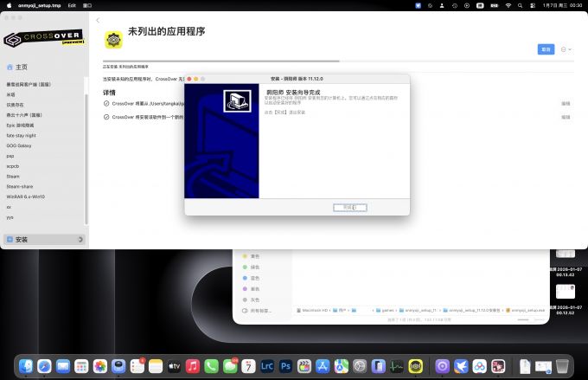
Task: Click Macintosh HD in Finder path bar
Action: pos(312,310)
